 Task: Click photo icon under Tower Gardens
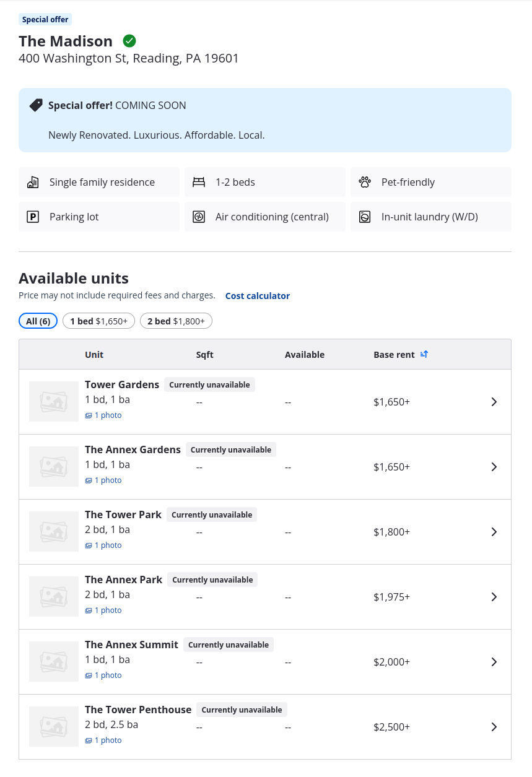[89, 415]
